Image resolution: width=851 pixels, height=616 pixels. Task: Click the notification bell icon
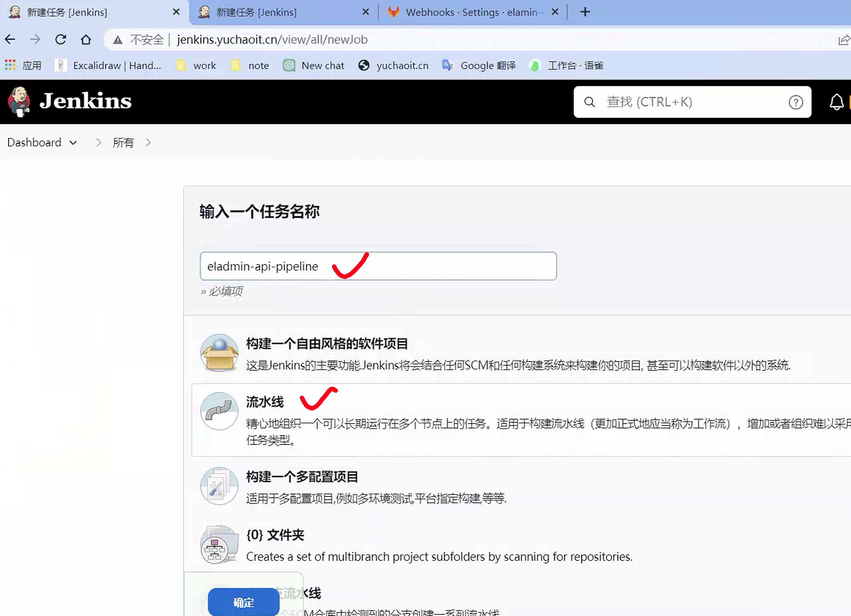(836, 102)
